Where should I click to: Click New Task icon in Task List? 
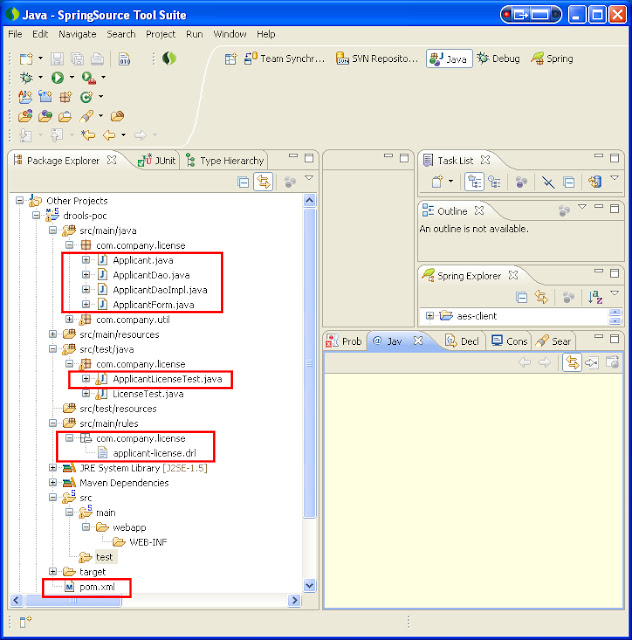[437, 181]
